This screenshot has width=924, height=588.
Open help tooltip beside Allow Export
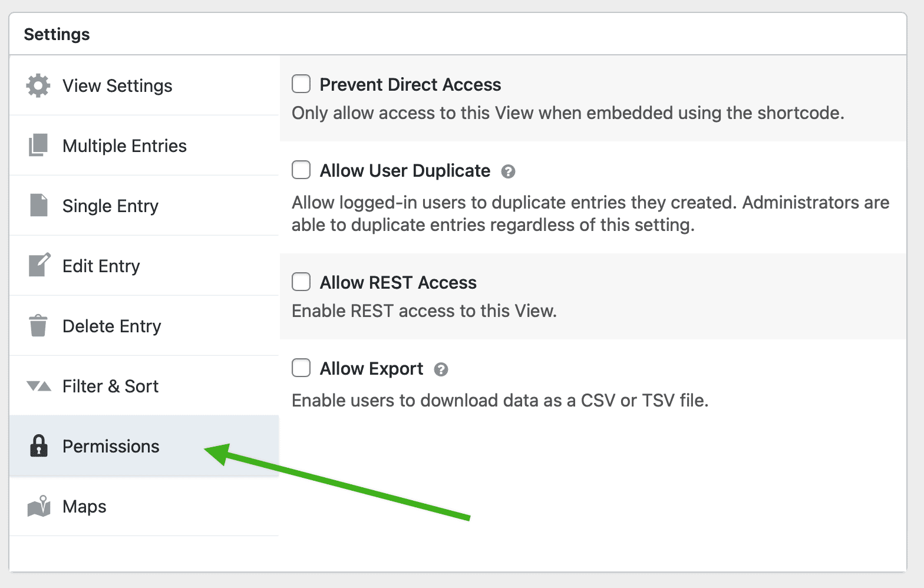coord(441,369)
